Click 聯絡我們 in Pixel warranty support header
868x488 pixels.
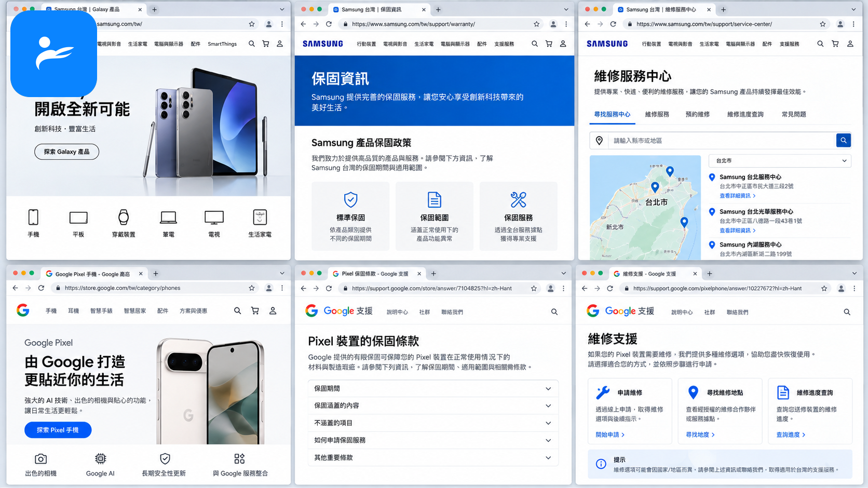(x=452, y=312)
